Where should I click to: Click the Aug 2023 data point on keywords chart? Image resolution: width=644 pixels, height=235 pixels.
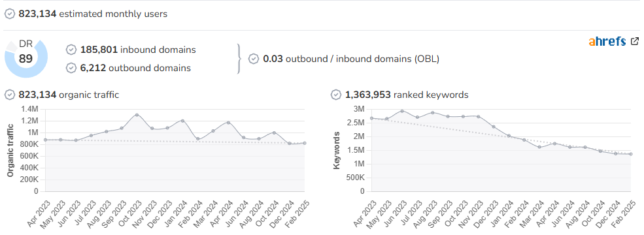[432, 112]
